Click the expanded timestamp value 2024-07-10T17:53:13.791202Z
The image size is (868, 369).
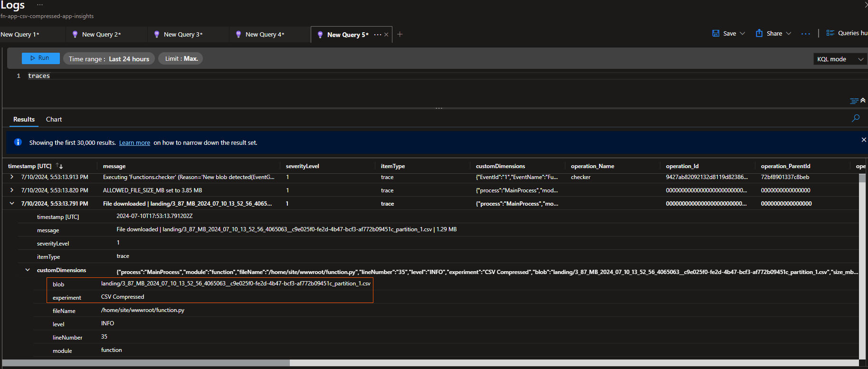click(154, 216)
